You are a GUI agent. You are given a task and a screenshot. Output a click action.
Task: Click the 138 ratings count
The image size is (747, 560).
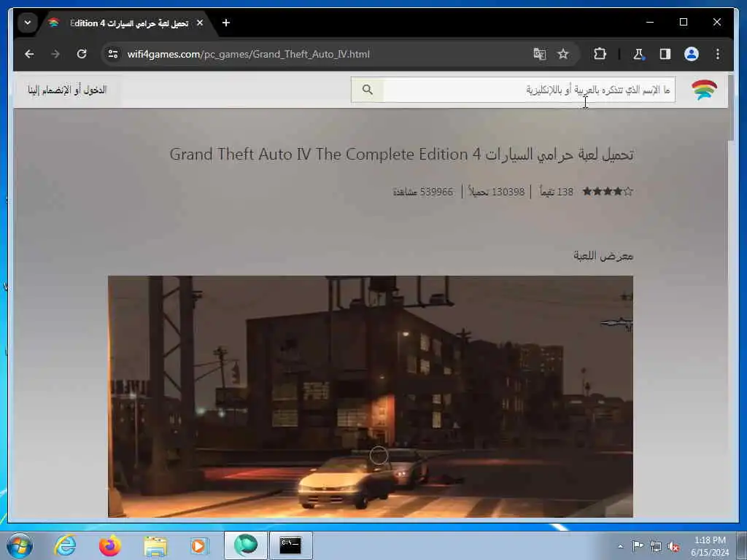coord(557,192)
